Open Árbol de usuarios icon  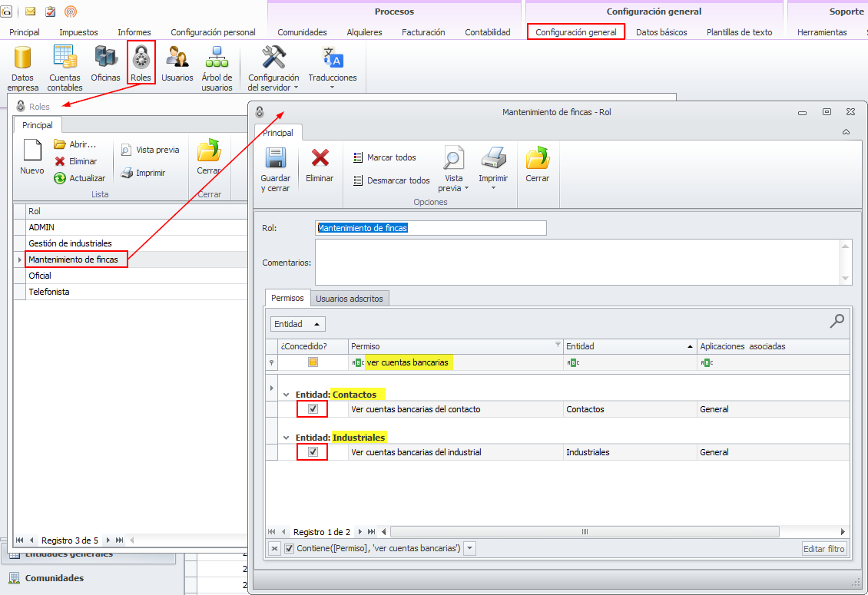tap(217, 68)
